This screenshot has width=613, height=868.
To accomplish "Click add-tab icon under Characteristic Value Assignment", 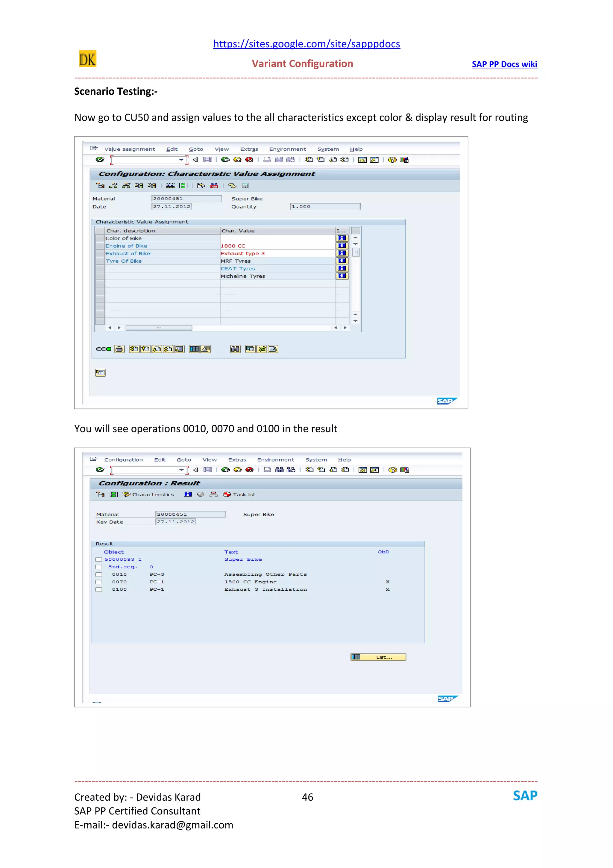I will (101, 373).
